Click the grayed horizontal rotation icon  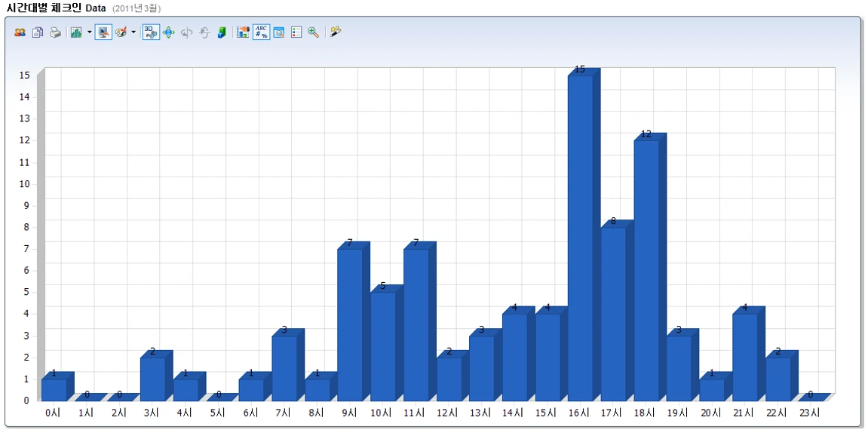tap(186, 32)
